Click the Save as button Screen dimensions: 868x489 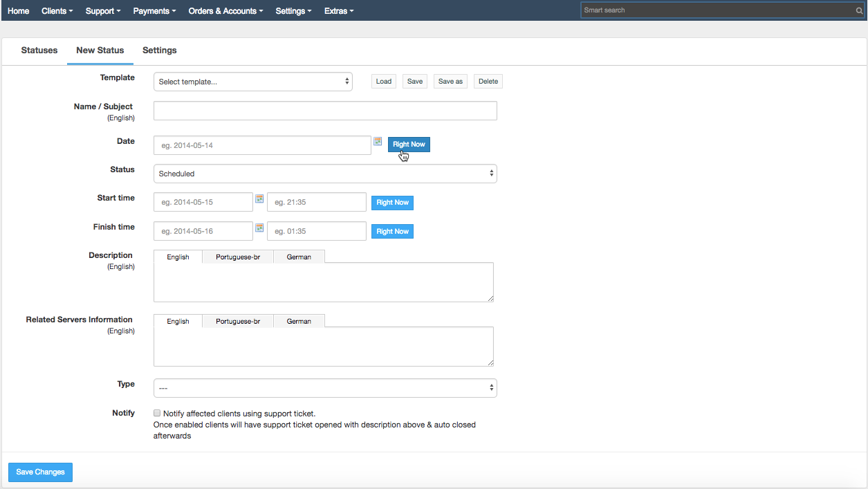coord(450,81)
